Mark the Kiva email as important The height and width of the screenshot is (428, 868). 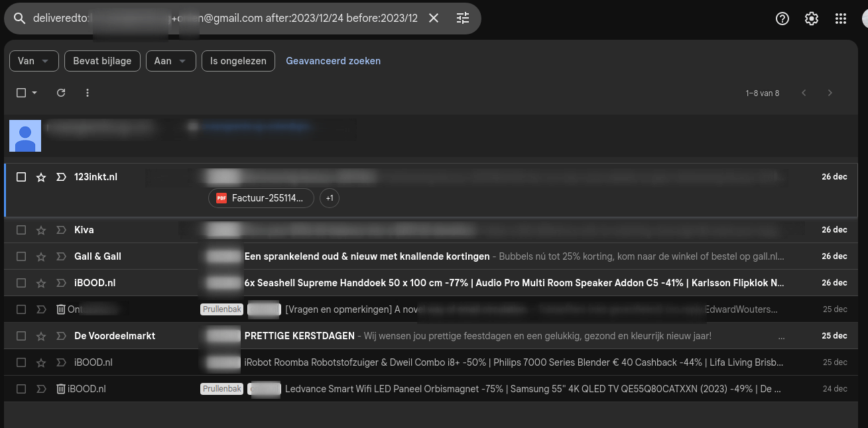pyautogui.click(x=60, y=230)
